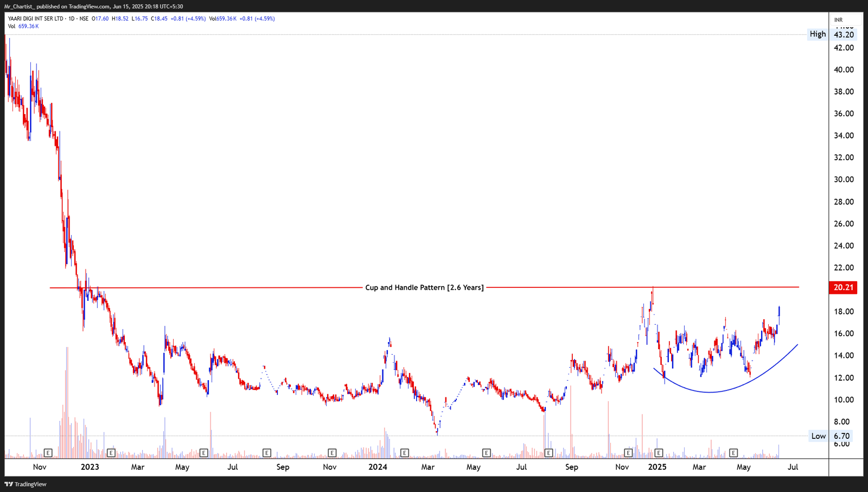
Task: Select the earnings "E" marker near September 2024
Action: pyautogui.click(x=548, y=452)
